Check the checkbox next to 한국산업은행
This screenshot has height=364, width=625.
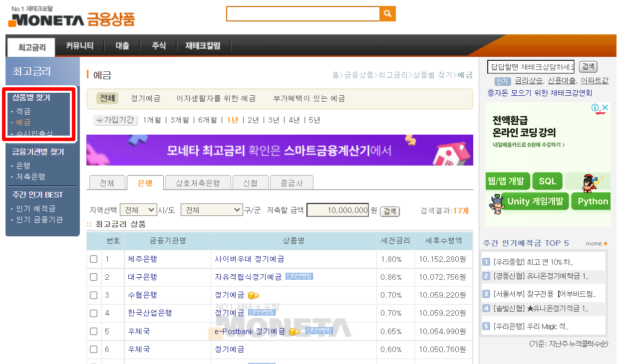tap(94, 313)
